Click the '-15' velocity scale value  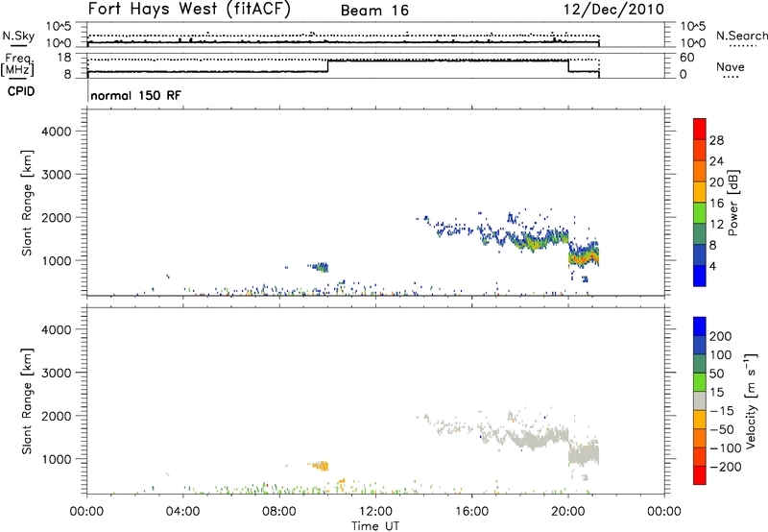tap(722, 410)
